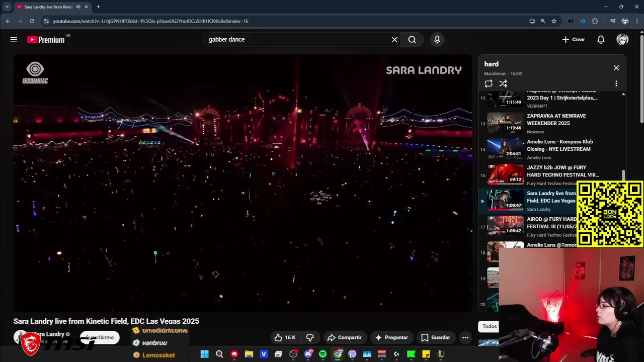Viewport: 644px width, 362px height.
Task: Open Windows Start menu
Action: click(x=204, y=354)
